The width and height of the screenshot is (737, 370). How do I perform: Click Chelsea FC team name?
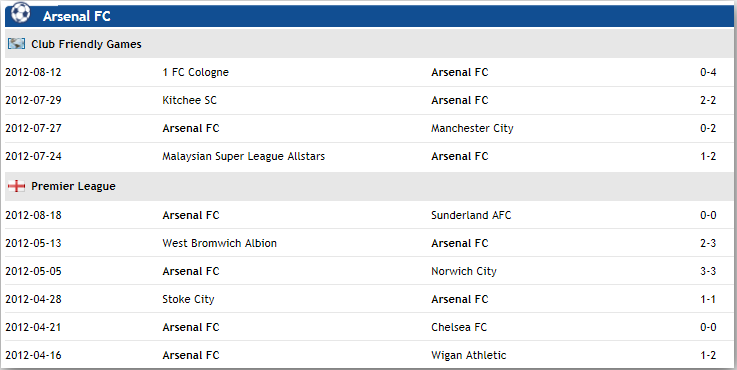(459, 327)
